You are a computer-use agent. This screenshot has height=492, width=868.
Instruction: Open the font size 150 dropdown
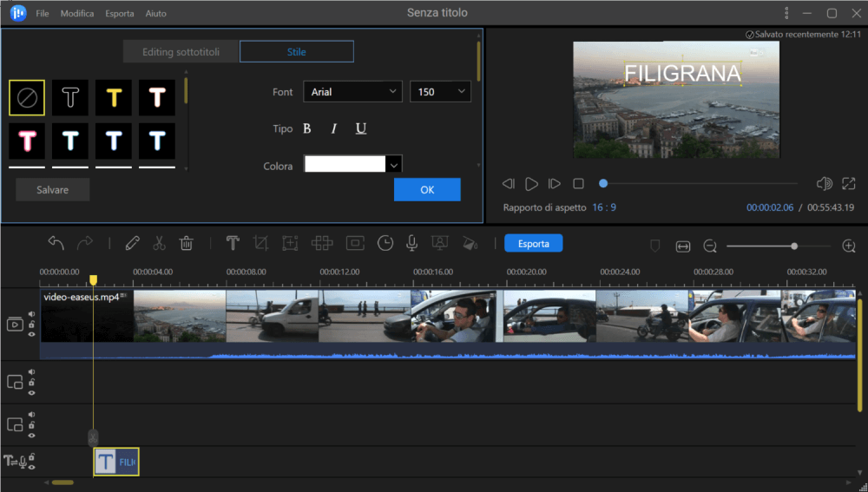pyautogui.click(x=441, y=92)
